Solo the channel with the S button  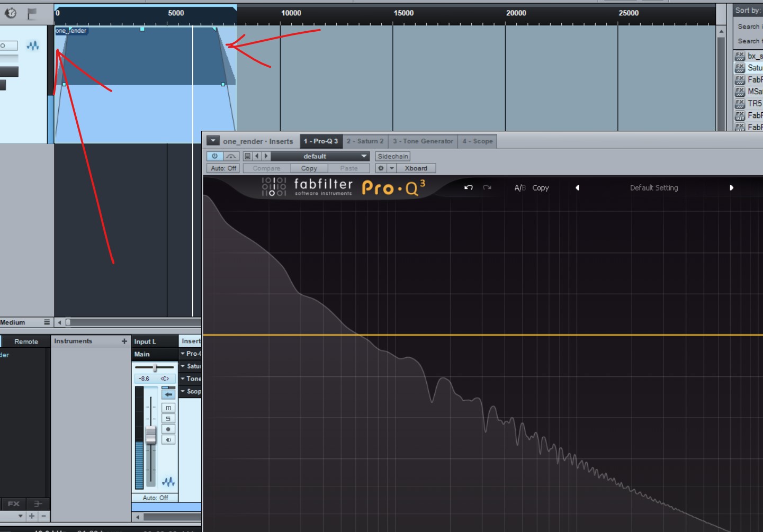(168, 418)
